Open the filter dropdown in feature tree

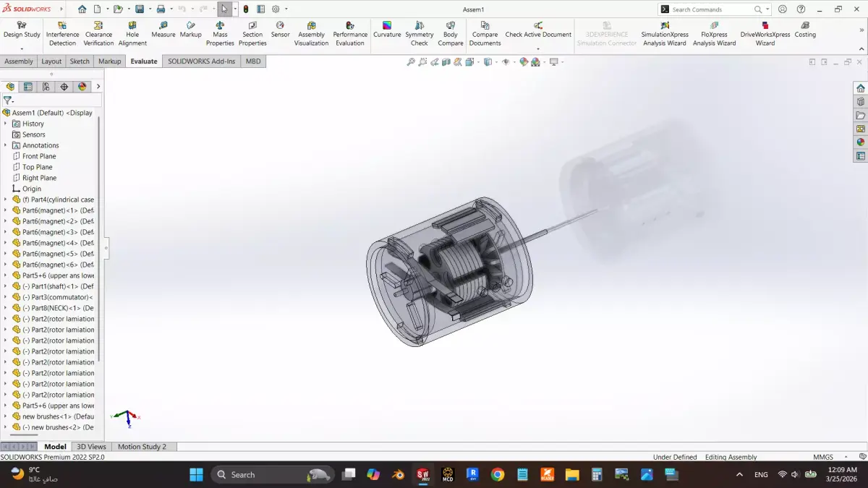click(x=8, y=100)
